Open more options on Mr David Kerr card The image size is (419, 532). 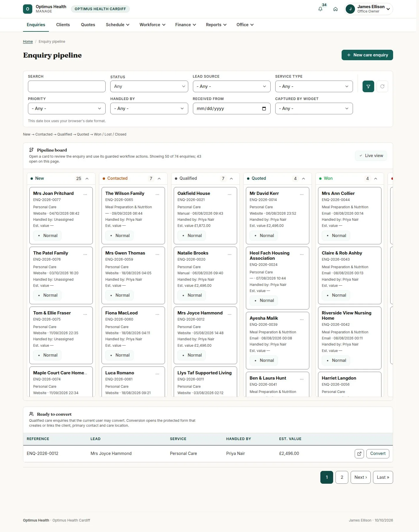point(302,194)
